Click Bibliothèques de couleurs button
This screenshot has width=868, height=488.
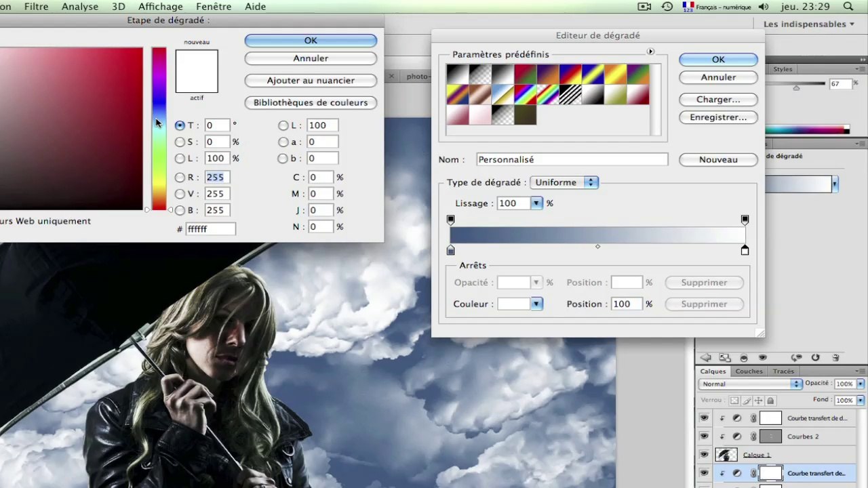[311, 103]
